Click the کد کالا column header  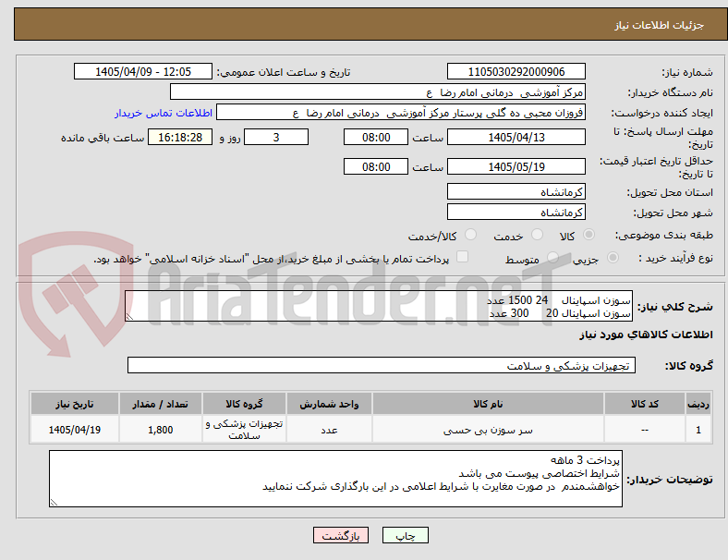[x=645, y=404]
